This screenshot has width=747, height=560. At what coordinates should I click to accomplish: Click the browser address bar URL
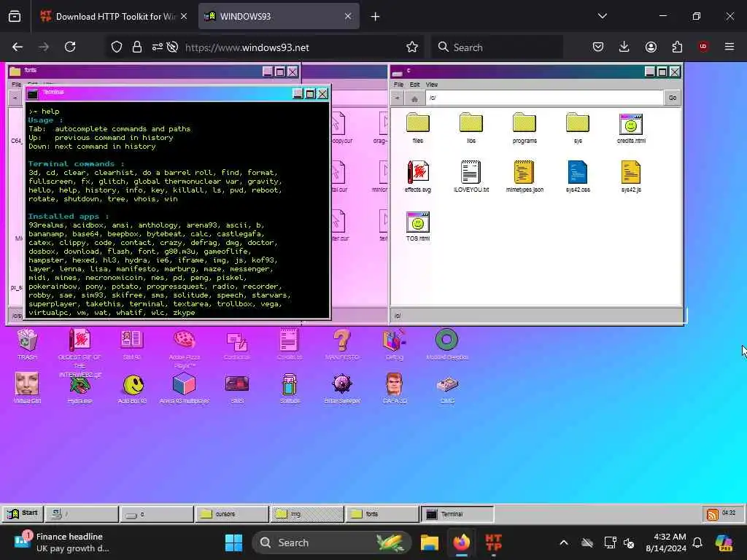(247, 47)
